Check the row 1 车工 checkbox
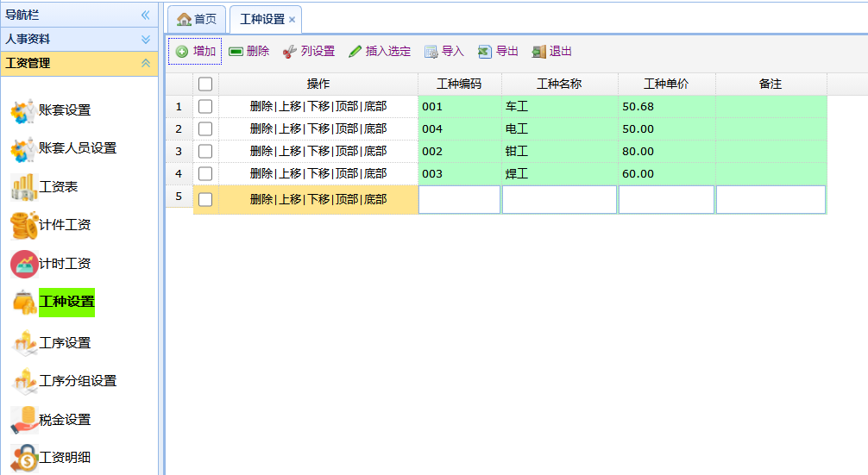Screen dimensions: 868x475 205,106
